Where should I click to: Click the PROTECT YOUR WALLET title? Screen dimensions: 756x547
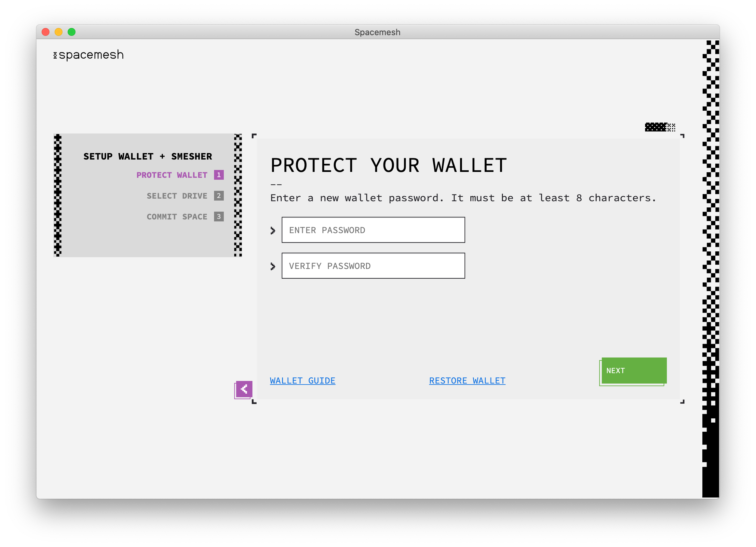coord(389,165)
